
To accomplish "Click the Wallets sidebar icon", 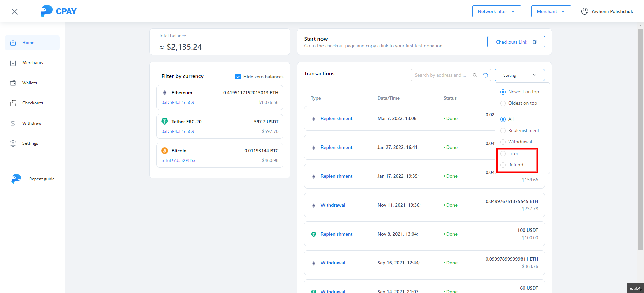I will [x=13, y=83].
